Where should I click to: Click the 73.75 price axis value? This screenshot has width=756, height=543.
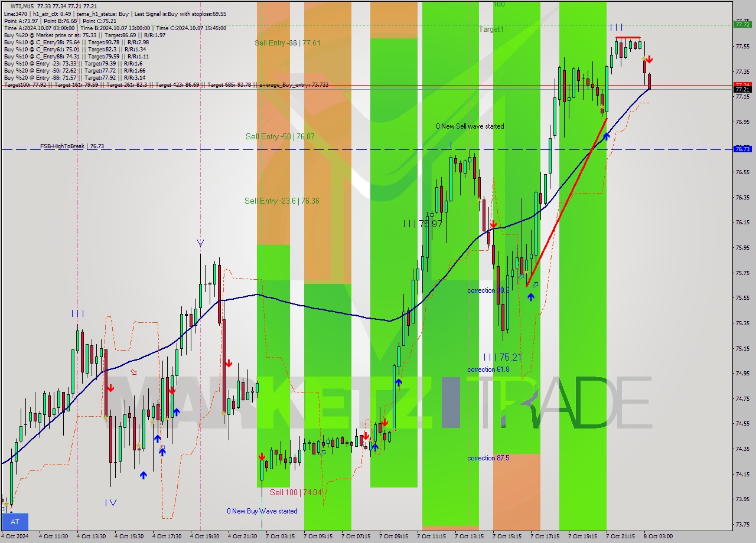(742, 524)
